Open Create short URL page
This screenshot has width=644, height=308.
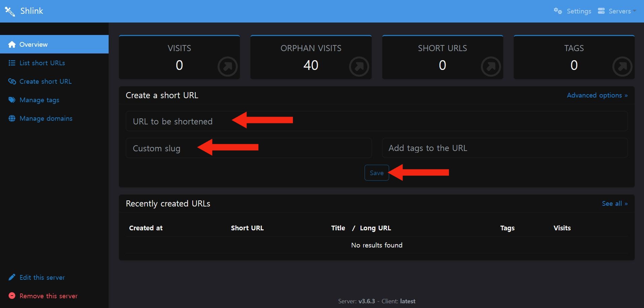click(45, 81)
